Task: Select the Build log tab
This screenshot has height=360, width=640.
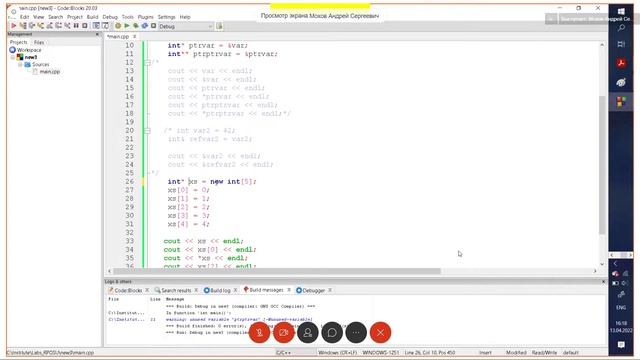Action: pos(220,290)
